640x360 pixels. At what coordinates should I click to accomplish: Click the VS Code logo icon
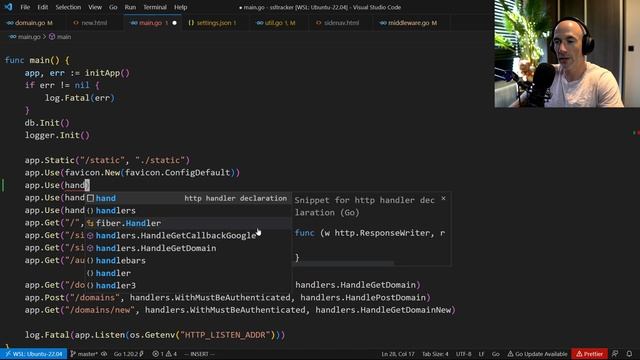tap(8, 7)
